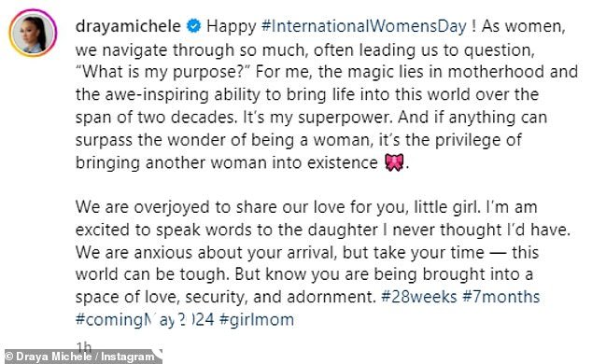Open the #7months hashtag
The width and height of the screenshot is (592, 364).
click(x=501, y=297)
